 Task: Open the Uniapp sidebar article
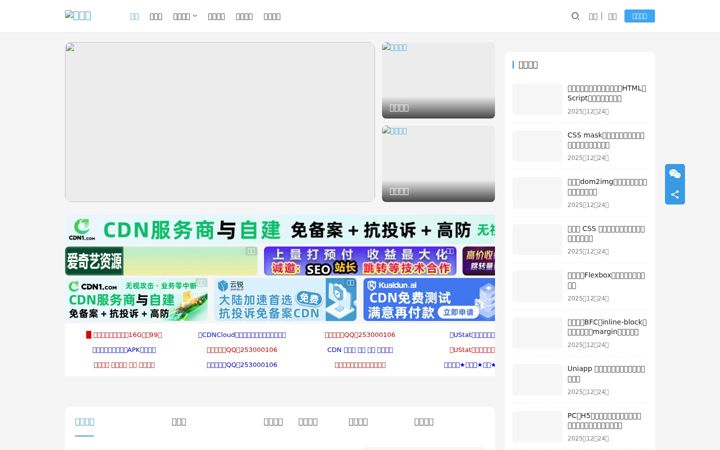606,374
